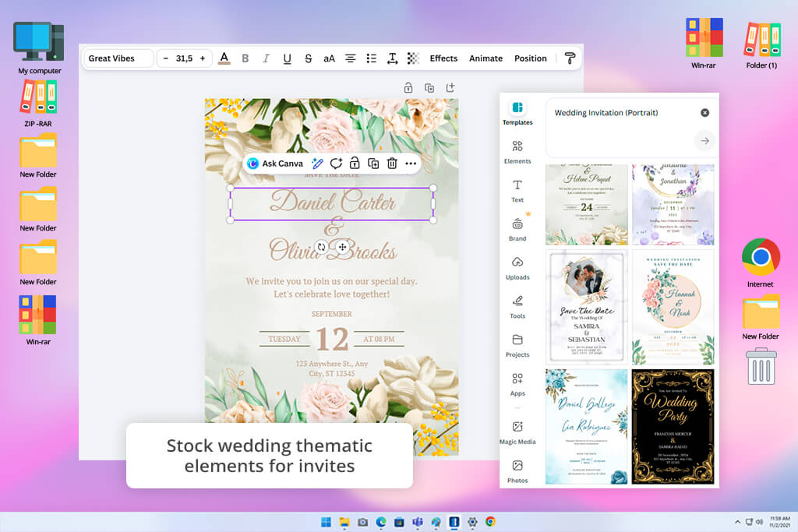Toggle uppercase aA formatting
Screen dimensions: 798x532
pos(330,58)
